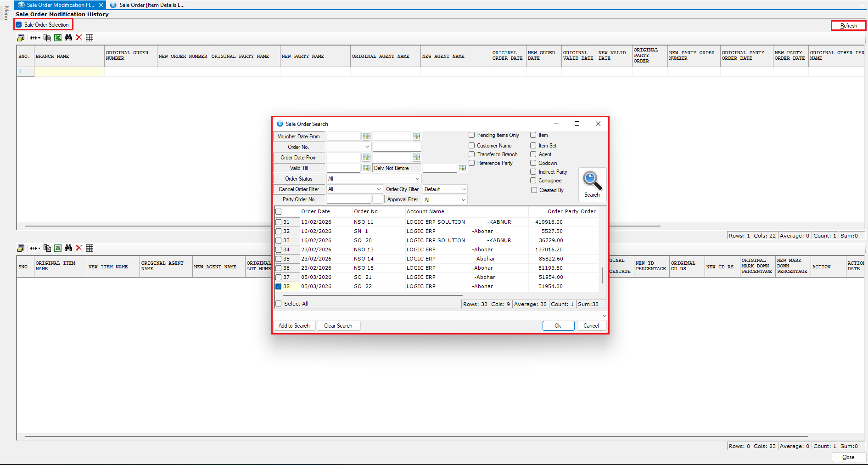Click the order list vertical scrollbar thumb
The width and height of the screenshot is (868, 465).
pyautogui.click(x=602, y=275)
